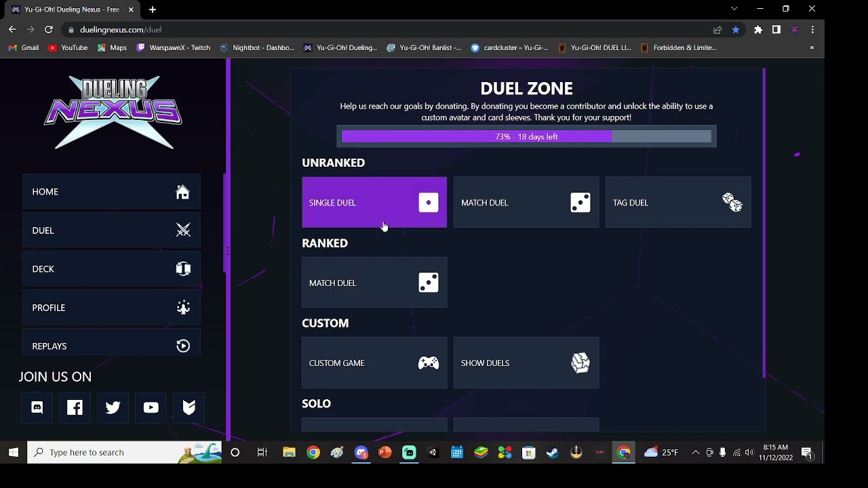Open the volume control in the system tray

coord(749,453)
